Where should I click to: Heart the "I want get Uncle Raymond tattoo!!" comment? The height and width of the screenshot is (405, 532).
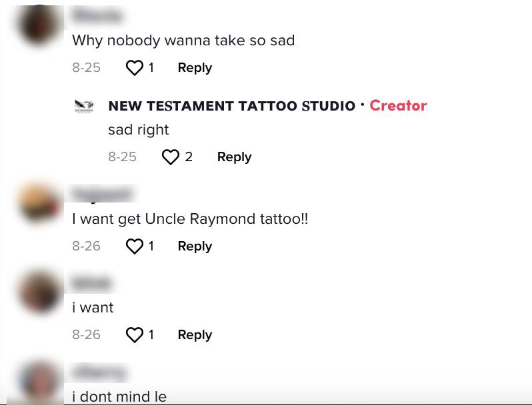(x=135, y=246)
